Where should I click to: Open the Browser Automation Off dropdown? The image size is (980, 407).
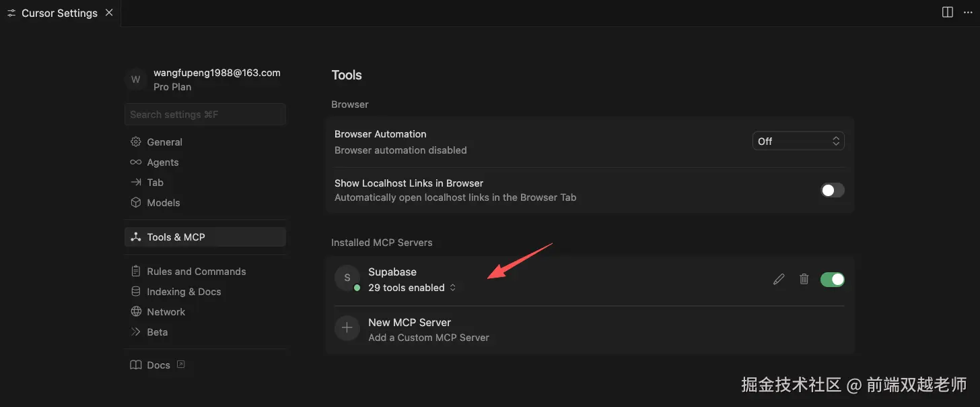click(798, 141)
